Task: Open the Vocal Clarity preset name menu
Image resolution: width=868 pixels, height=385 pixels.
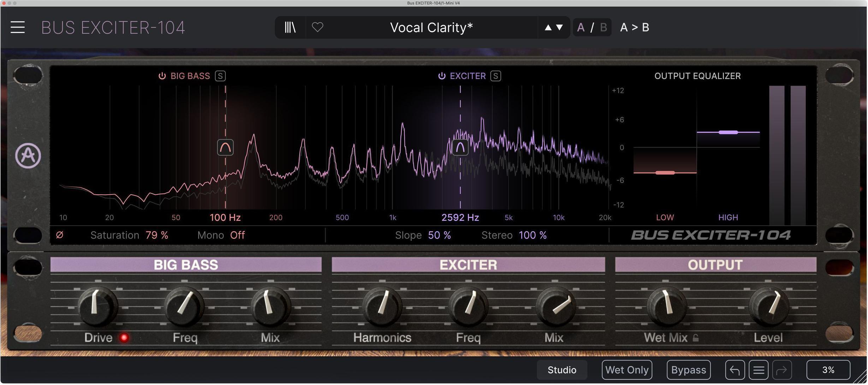Action: click(x=431, y=27)
